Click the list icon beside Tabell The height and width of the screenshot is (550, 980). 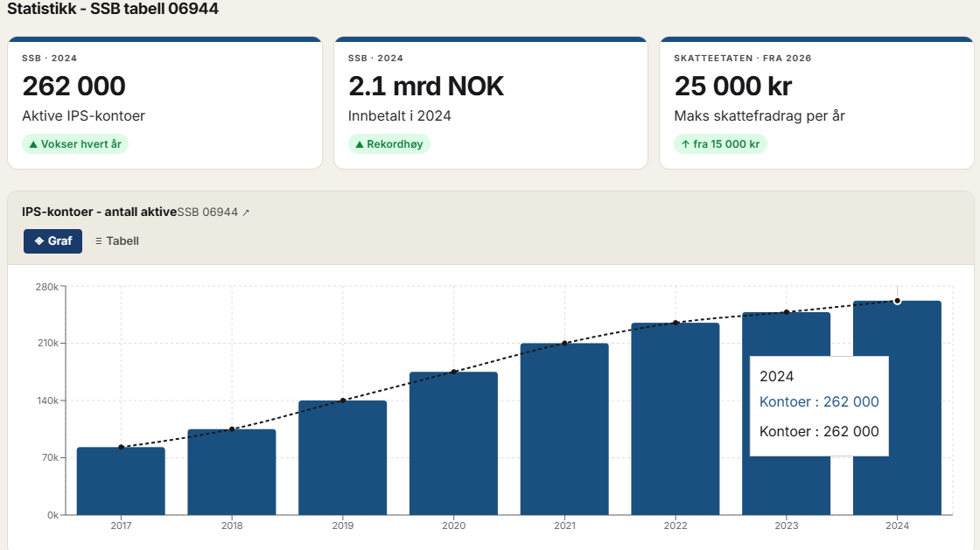(99, 241)
